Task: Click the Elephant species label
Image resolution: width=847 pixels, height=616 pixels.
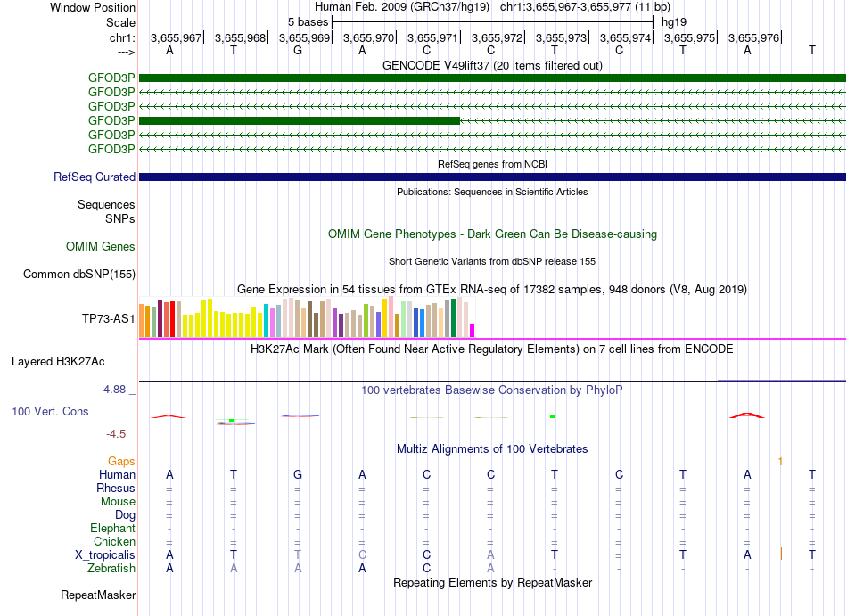Action: point(113,528)
